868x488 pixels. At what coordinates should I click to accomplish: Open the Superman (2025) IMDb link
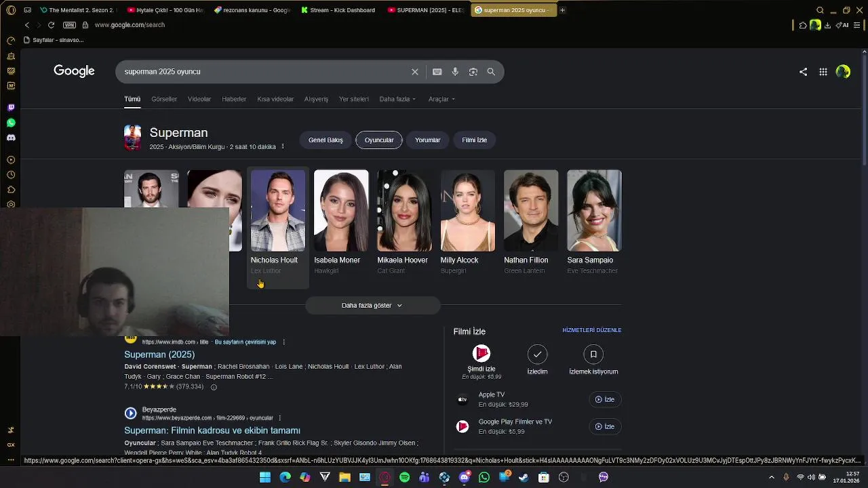[159, 354]
